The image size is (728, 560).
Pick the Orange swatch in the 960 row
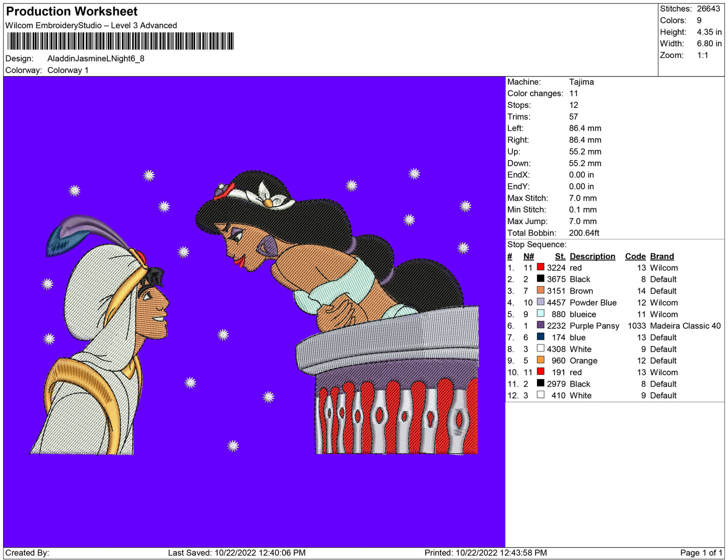[x=541, y=360]
